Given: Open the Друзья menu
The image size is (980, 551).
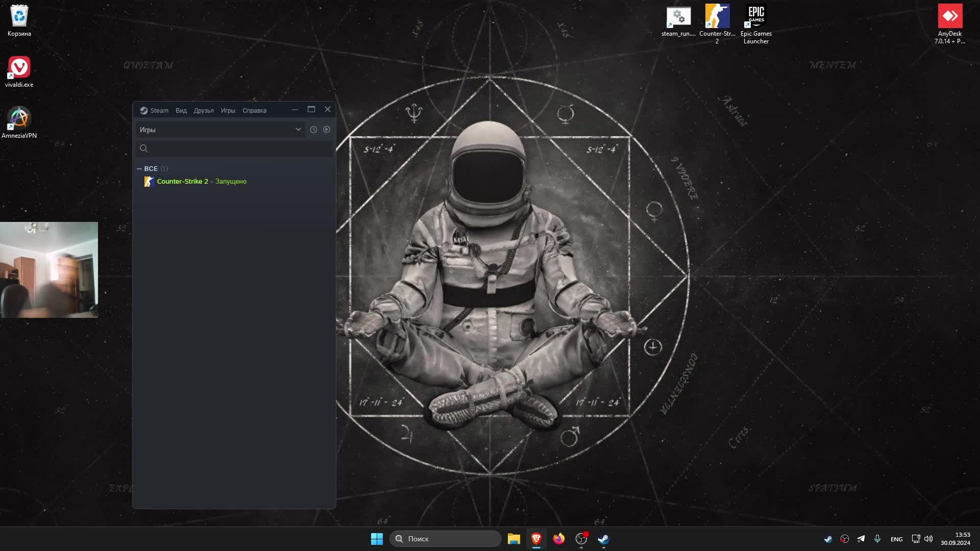Looking at the screenshot, I should pos(203,110).
